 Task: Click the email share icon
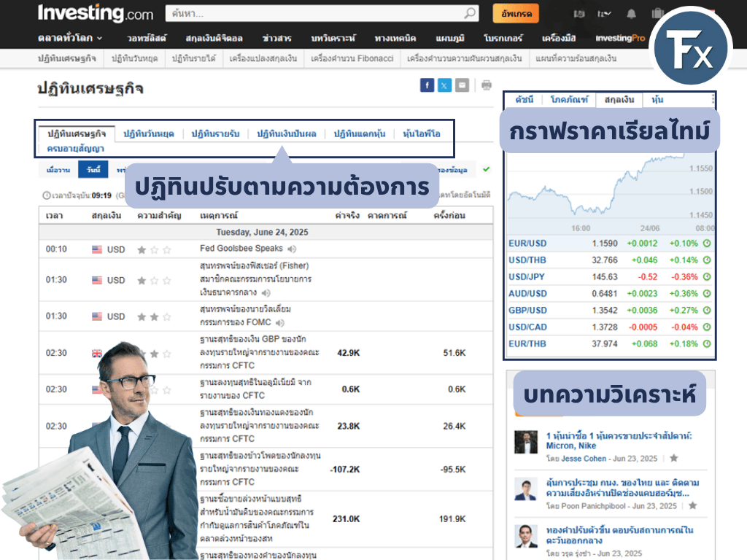click(462, 85)
